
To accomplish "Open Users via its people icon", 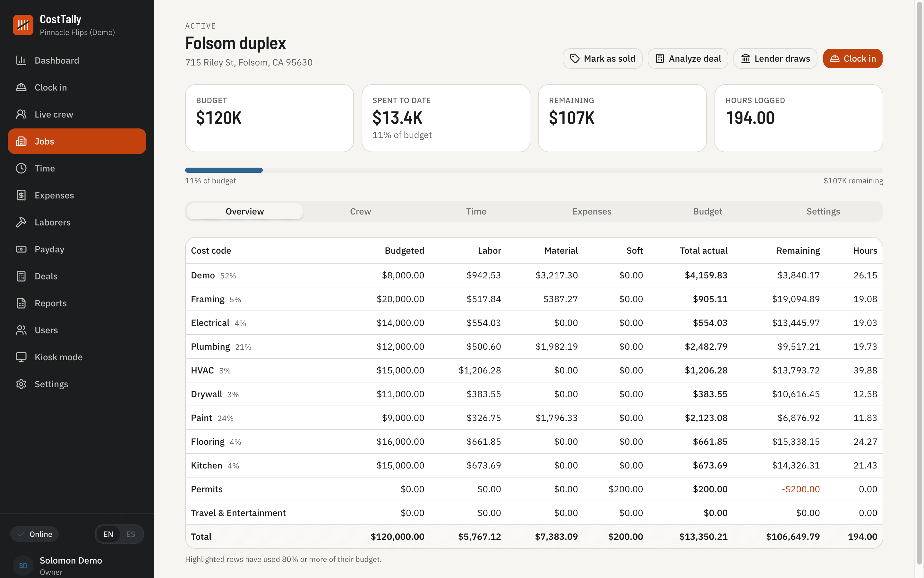I will (x=21, y=330).
